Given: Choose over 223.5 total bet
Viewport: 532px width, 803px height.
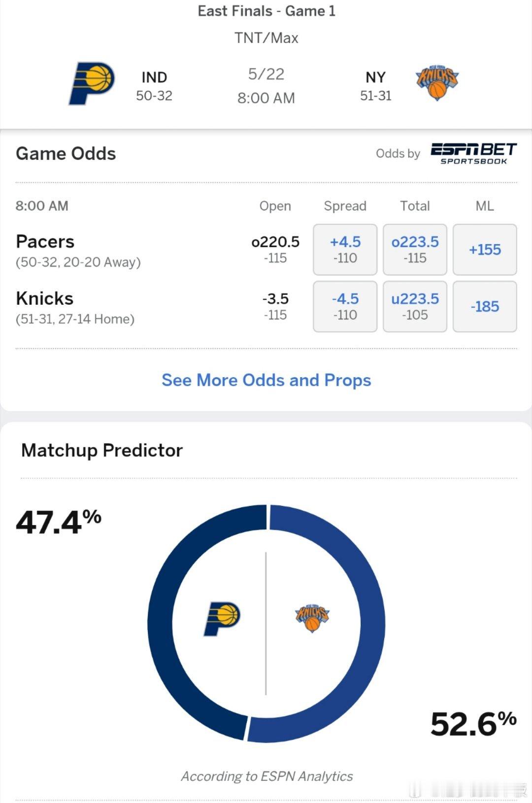Looking at the screenshot, I should (x=415, y=249).
